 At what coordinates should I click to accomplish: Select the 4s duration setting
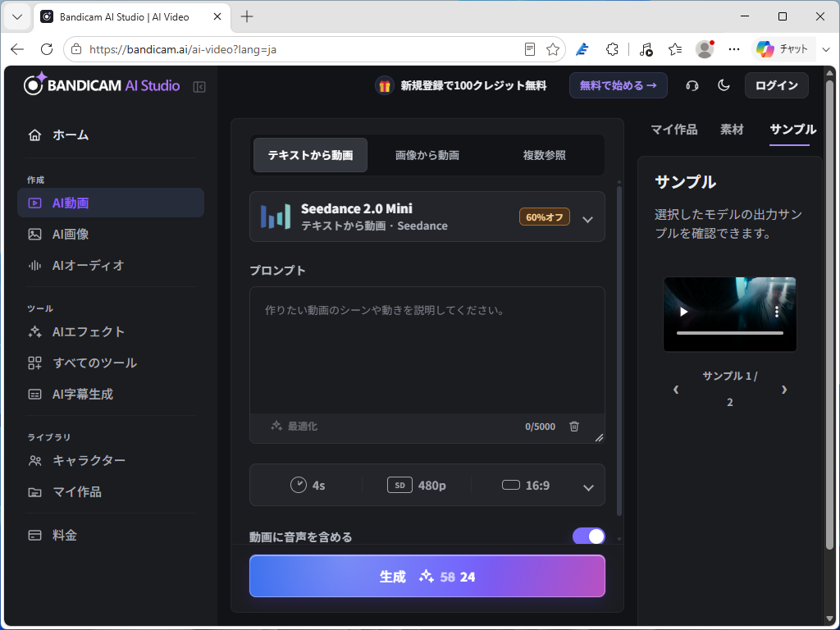pos(308,486)
